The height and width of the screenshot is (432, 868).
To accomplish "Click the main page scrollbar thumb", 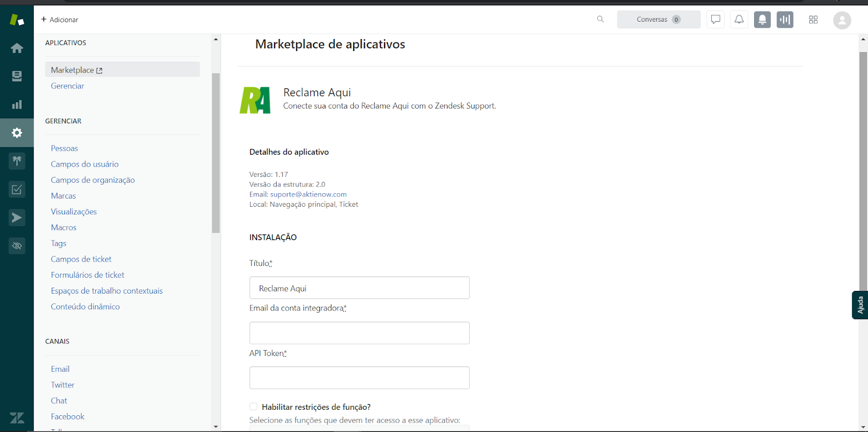I will [x=863, y=171].
